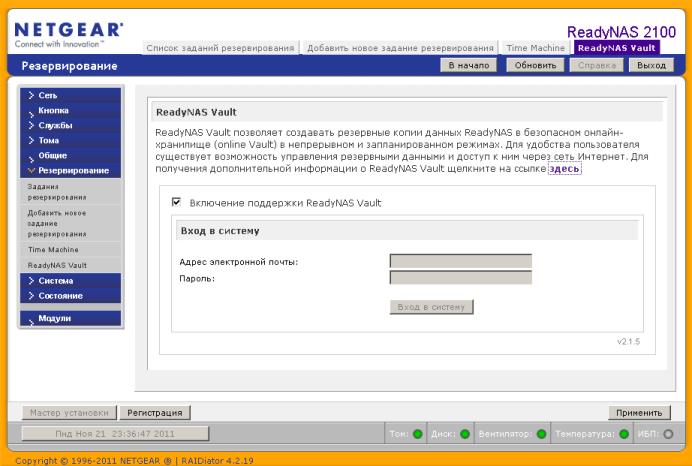
Task: Expand the Кнопка menu section
Action: tap(70, 110)
